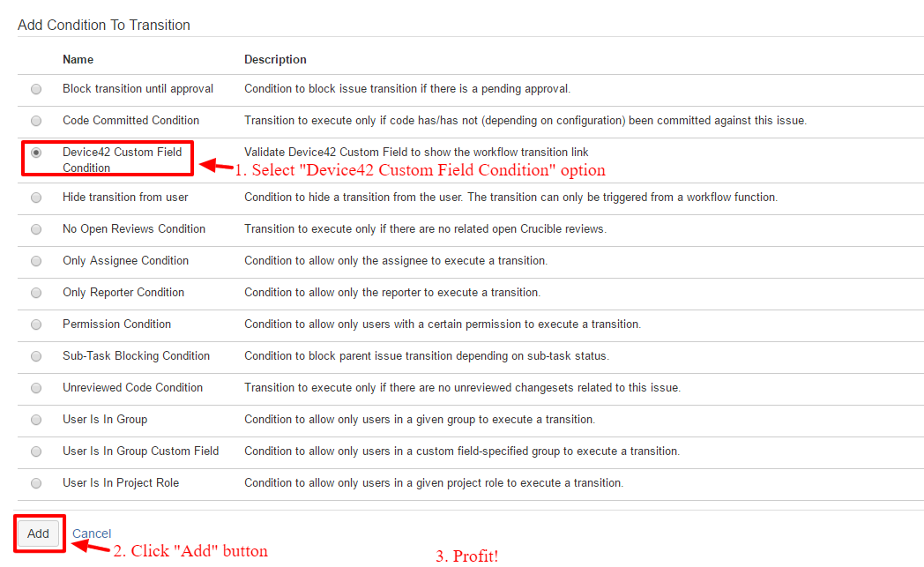Choose the Only Assignee Condition radio button
The height and width of the screenshot is (567, 924).
[x=35, y=260]
